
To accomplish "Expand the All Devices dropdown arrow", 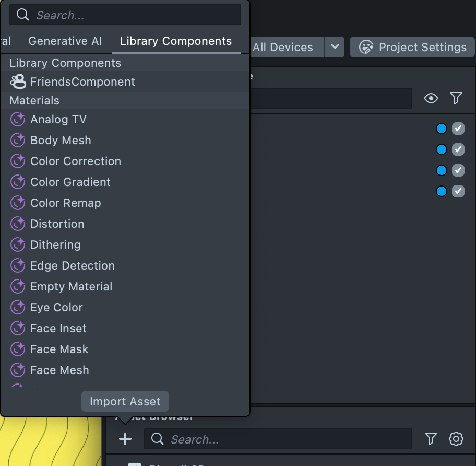I will 335,47.
